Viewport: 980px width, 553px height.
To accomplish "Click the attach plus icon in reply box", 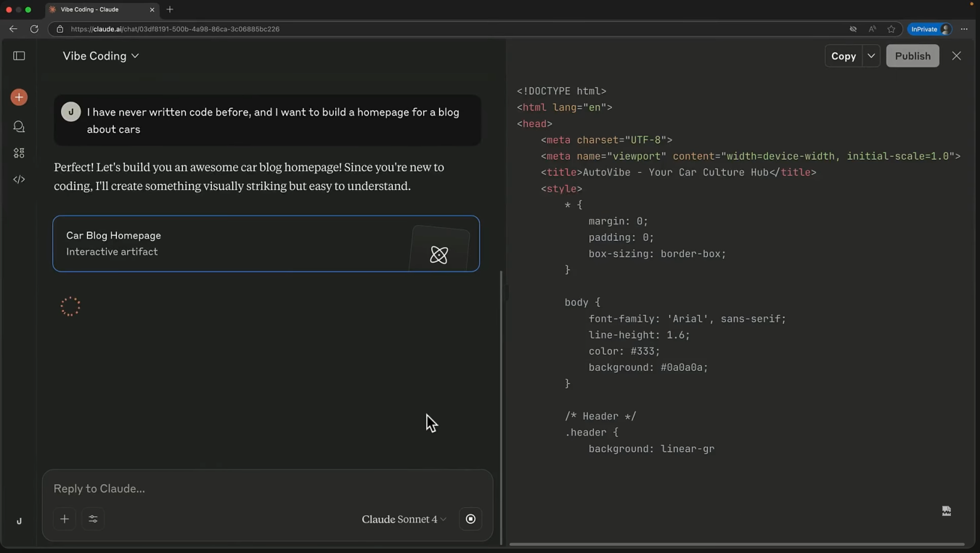I will pyautogui.click(x=65, y=519).
